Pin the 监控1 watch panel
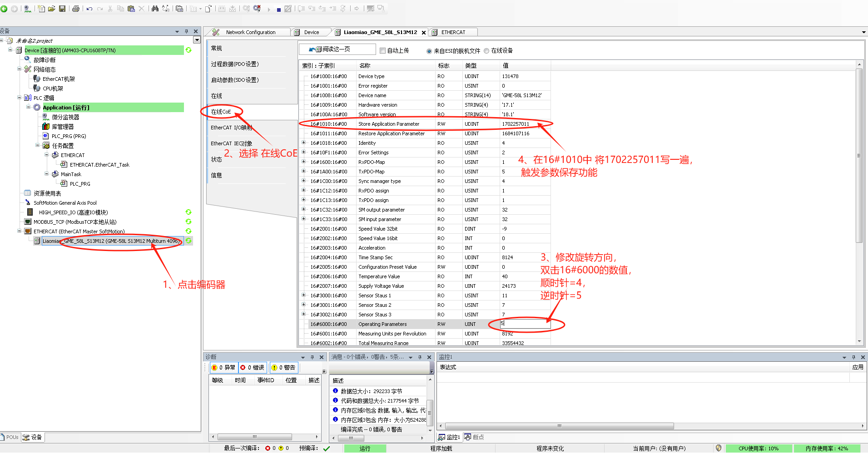 (x=853, y=357)
